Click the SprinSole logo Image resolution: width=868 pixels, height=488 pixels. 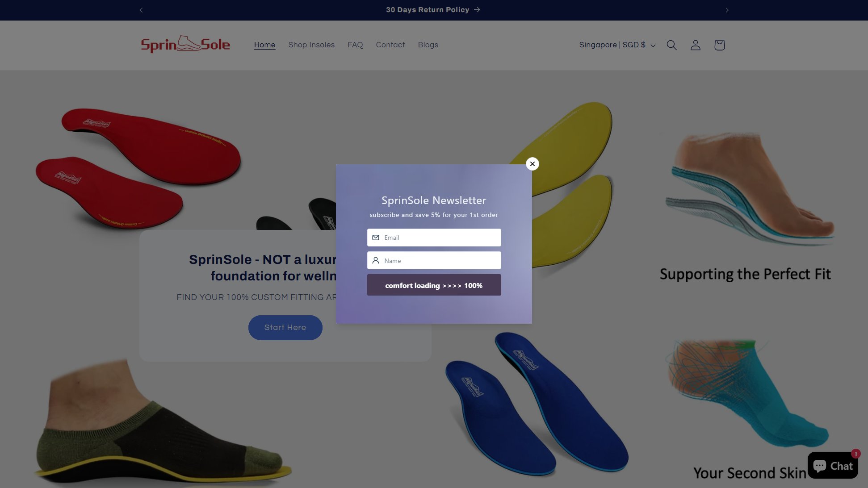(x=185, y=44)
